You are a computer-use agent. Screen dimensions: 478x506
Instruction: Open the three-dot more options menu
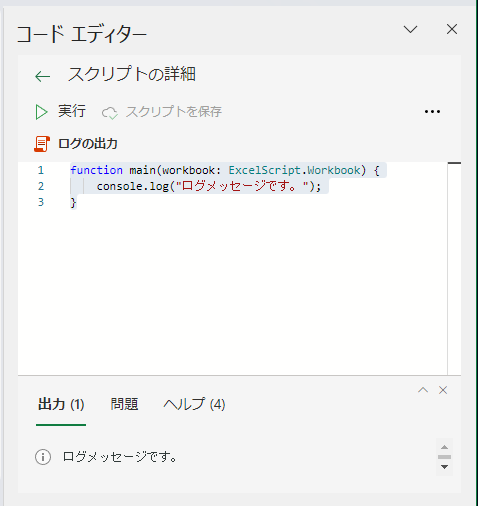[x=432, y=112]
